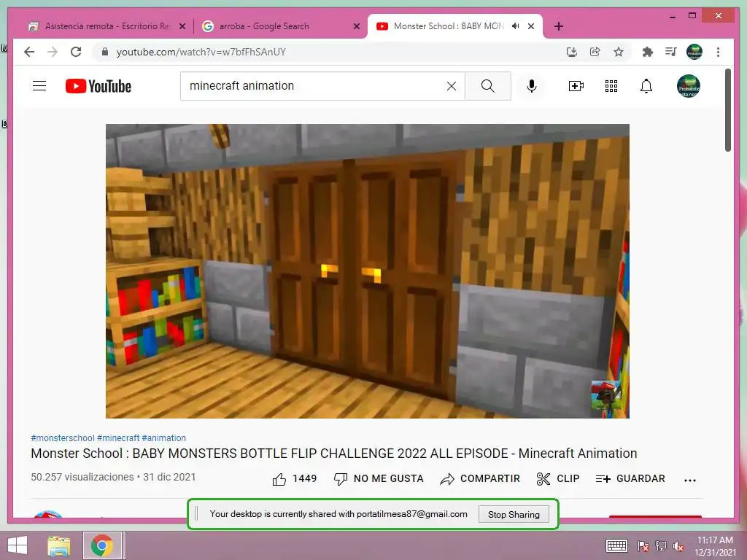Go to YouTube home via logo
747x560 pixels.
click(x=98, y=86)
